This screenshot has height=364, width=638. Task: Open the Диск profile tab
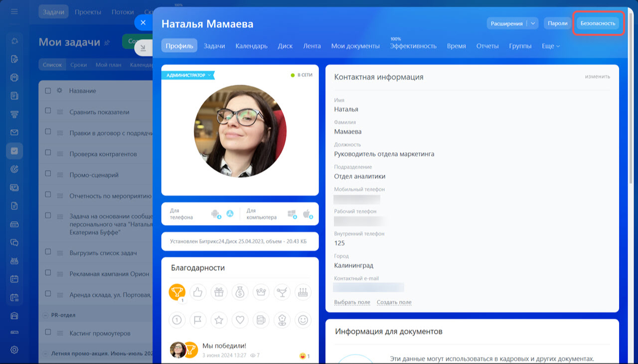[x=285, y=46]
